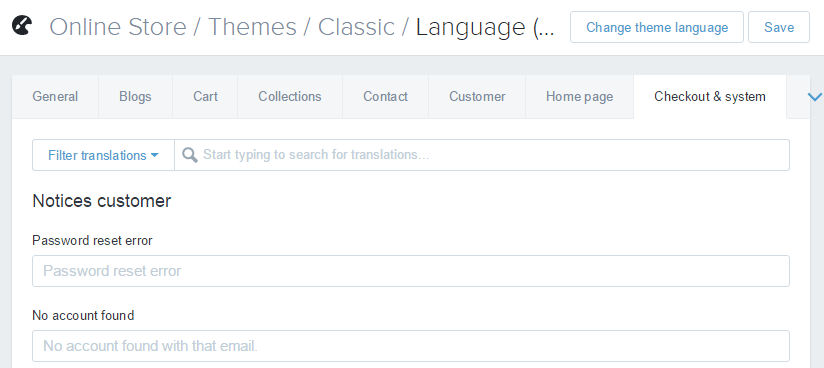This screenshot has width=824, height=368.
Task: Click the paint palette Themes icon
Action: (x=22, y=25)
